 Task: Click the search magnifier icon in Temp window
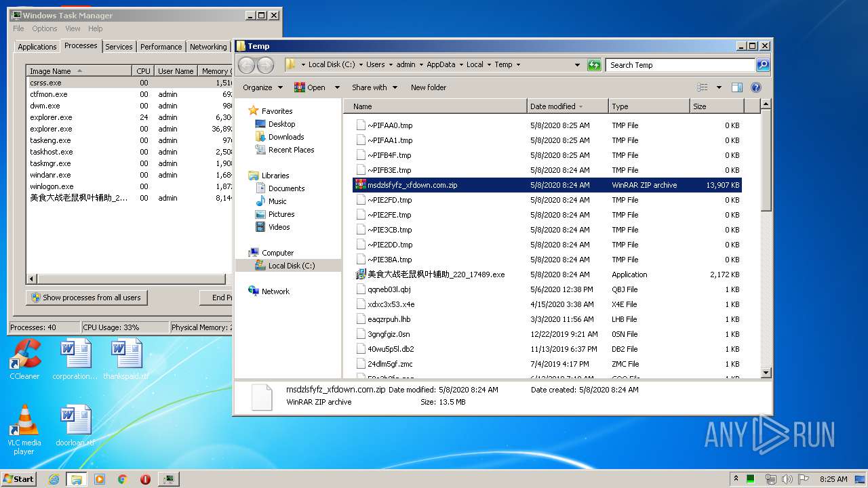763,65
